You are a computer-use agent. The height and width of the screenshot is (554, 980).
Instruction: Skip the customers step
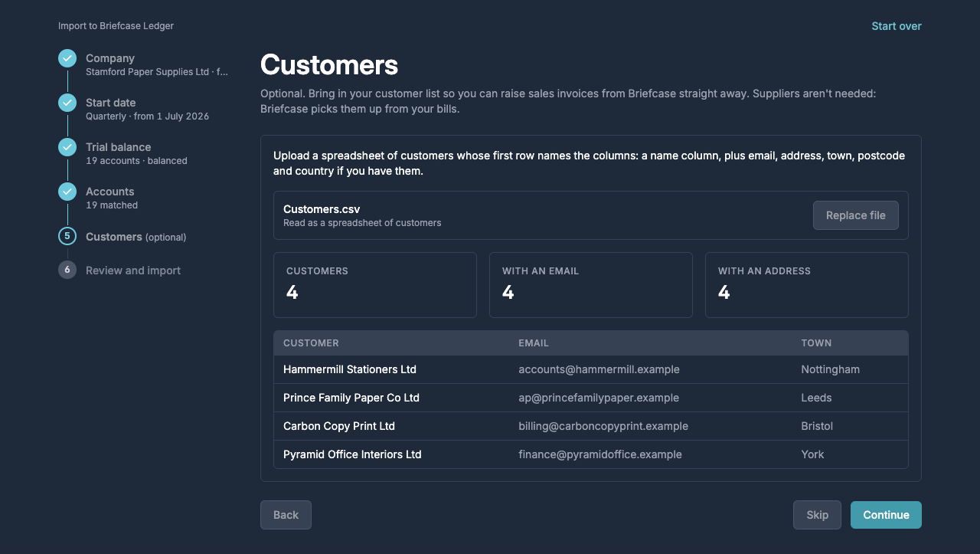(817, 515)
